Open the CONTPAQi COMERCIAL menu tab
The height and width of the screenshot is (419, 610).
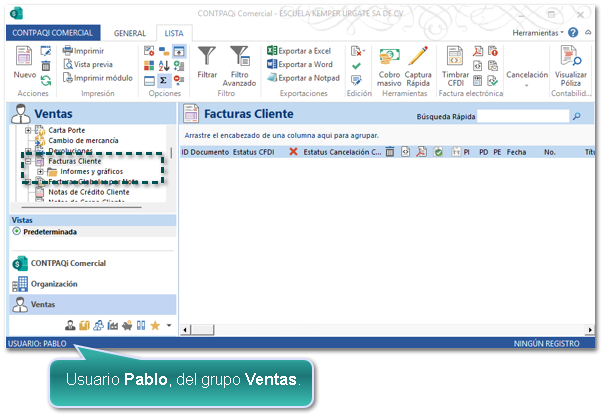(53, 33)
